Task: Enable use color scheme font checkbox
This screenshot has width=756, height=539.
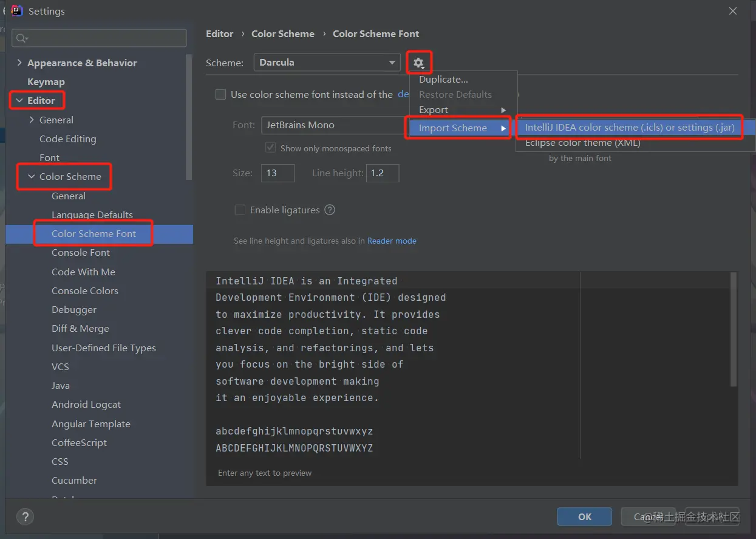Action: tap(221, 95)
